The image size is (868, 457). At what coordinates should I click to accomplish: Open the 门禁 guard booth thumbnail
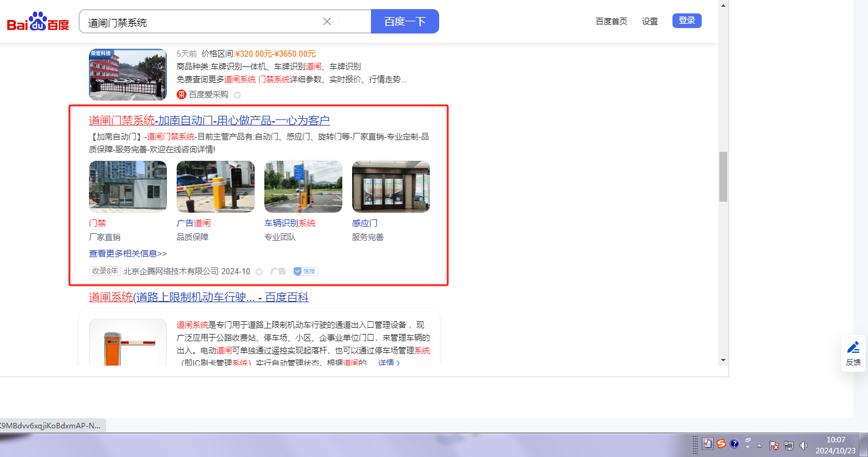point(128,186)
